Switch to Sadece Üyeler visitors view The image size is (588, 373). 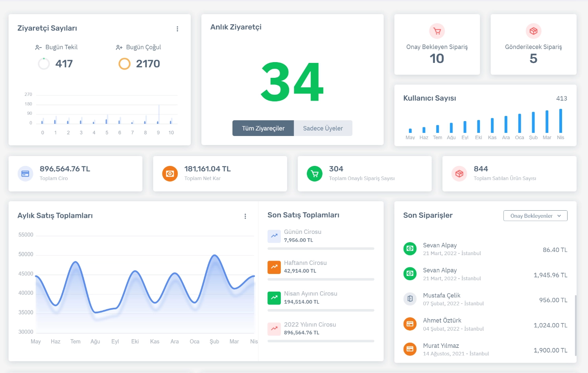[x=323, y=128]
